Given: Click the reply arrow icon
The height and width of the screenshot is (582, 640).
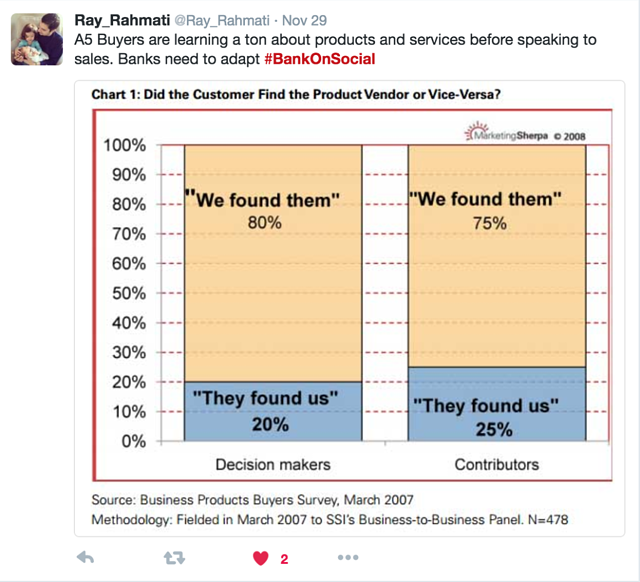Looking at the screenshot, I should point(87,558).
